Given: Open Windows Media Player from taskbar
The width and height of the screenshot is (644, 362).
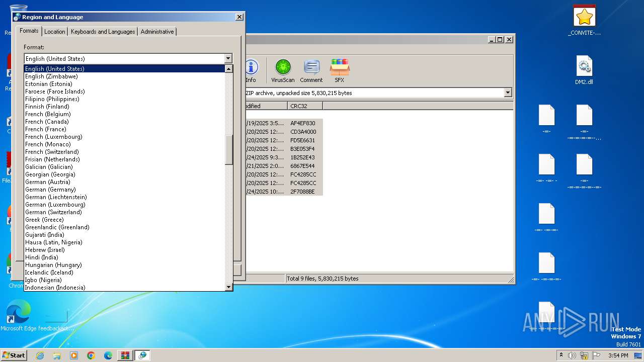Looking at the screenshot, I should pos(74,355).
